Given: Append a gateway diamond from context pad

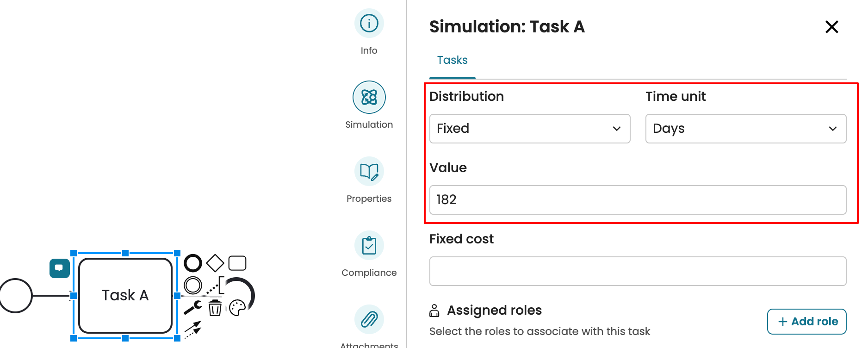Looking at the screenshot, I should pyautogui.click(x=215, y=263).
